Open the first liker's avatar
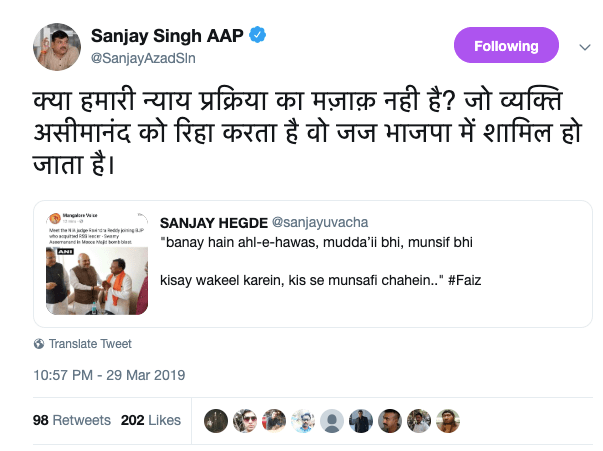Screen dimensions: 603x451 point(216,420)
